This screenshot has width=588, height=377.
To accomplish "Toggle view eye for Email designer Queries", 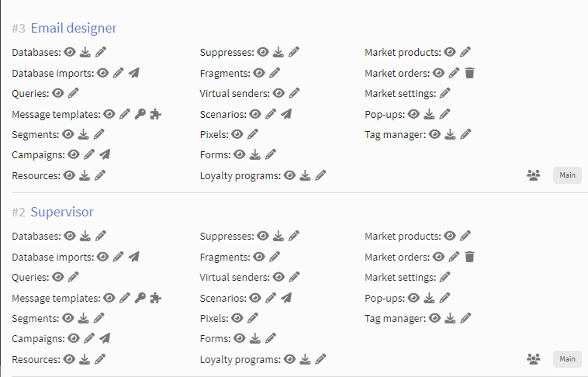I will pyautogui.click(x=57, y=93).
